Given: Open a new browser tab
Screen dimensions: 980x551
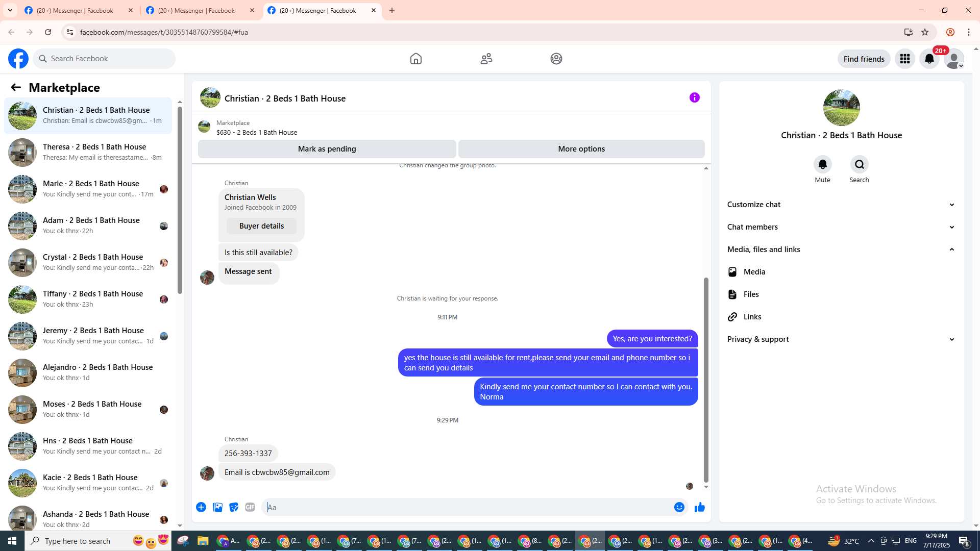Looking at the screenshot, I should (392, 10).
